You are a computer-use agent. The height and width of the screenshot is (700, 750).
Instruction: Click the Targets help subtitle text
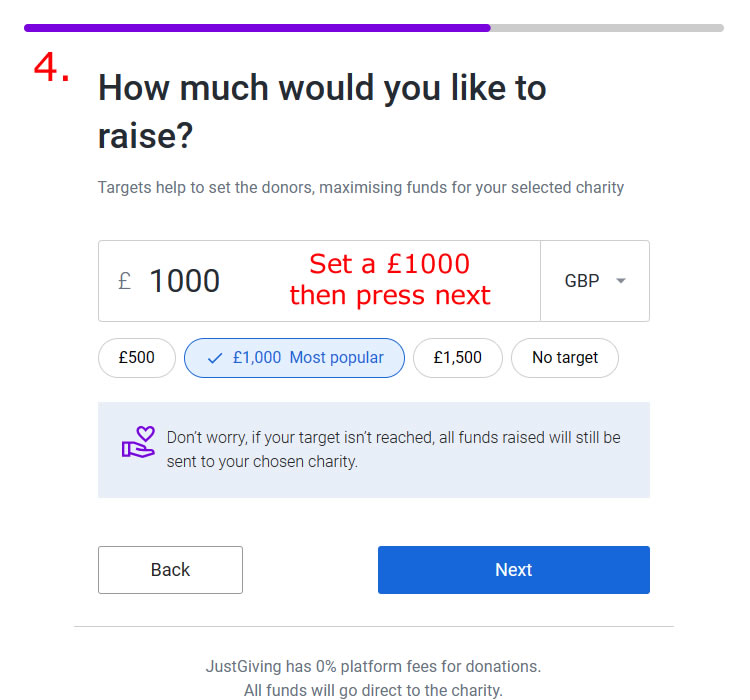point(361,188)
